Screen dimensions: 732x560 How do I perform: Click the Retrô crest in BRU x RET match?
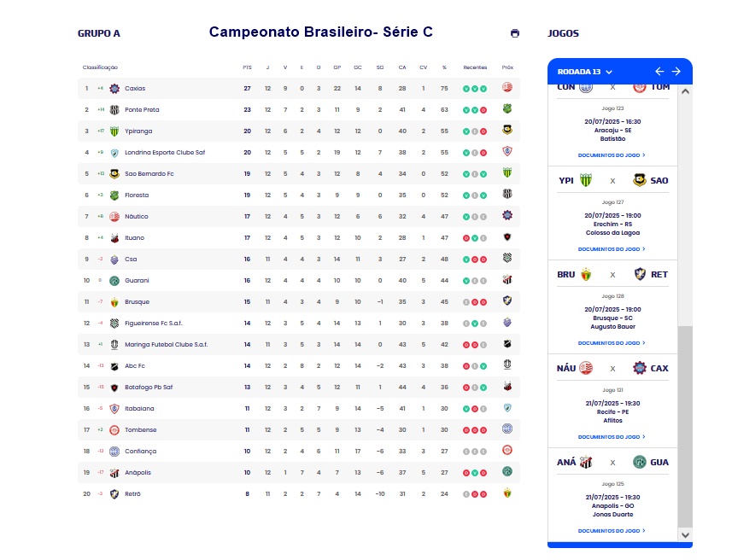(x=640, y=274)
